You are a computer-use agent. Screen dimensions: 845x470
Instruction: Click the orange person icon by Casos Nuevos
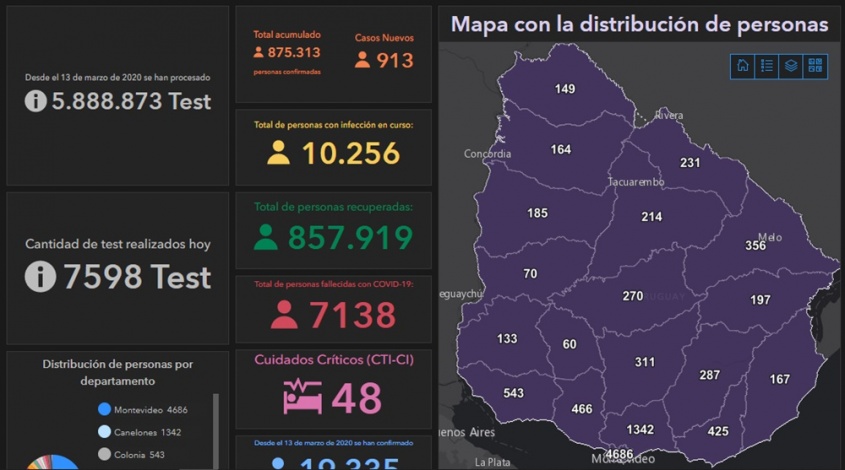(362, 60)
